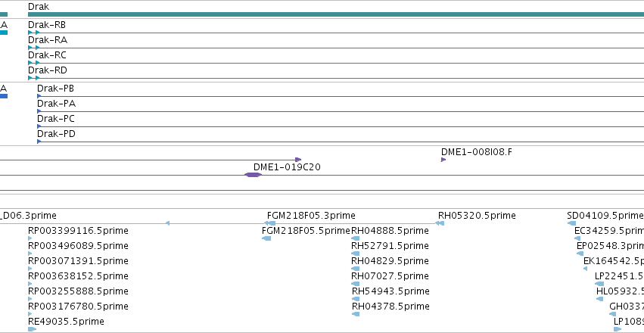
Task: Pick the Drak-PD protein feature
Action: [341, 142]
